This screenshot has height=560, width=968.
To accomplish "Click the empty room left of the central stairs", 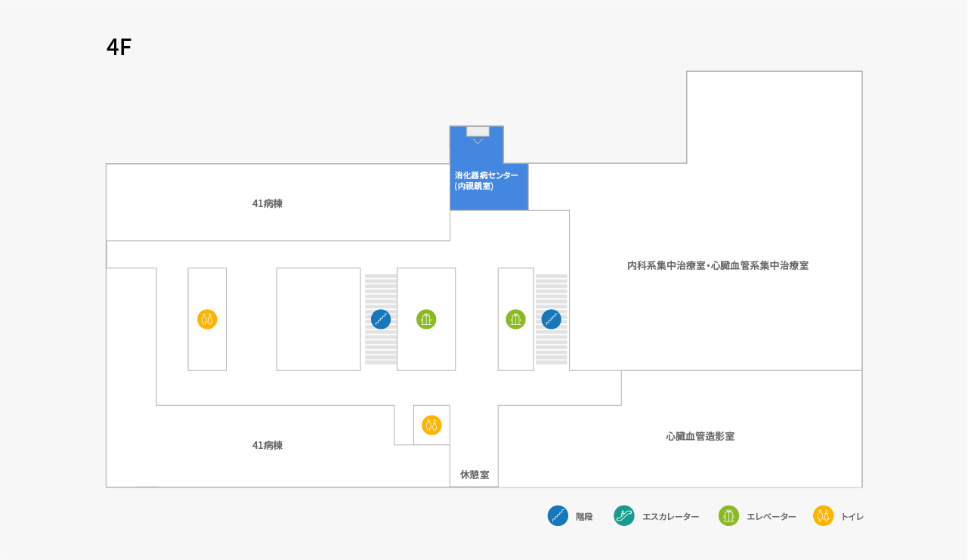I will (x=318, y=319).
